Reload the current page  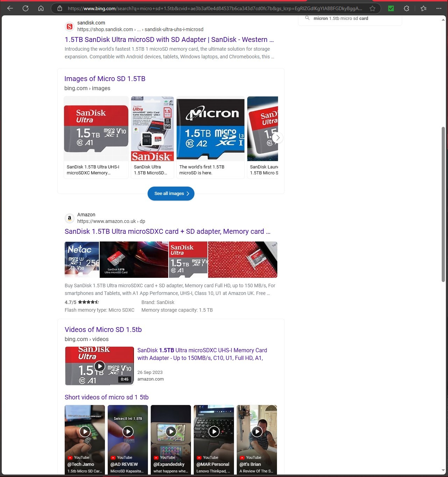click(x=26, y=8)
